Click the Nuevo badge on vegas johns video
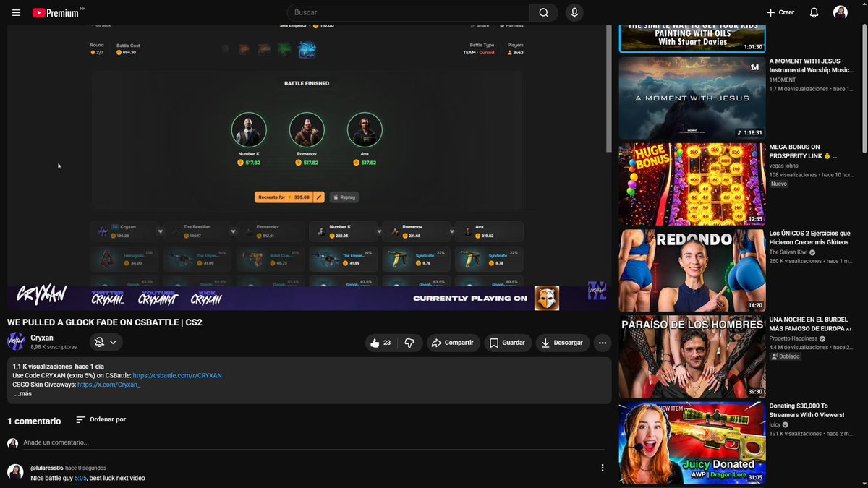This screenshot has width=868, height=488. click(x=779, y=184)
